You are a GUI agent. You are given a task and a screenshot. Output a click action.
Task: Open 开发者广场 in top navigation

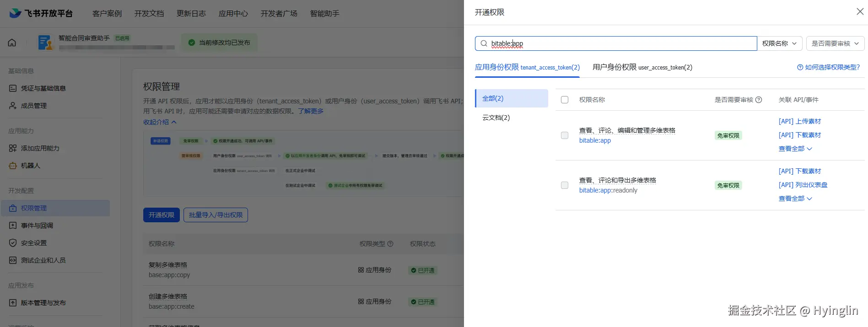(x=279, y=13)
